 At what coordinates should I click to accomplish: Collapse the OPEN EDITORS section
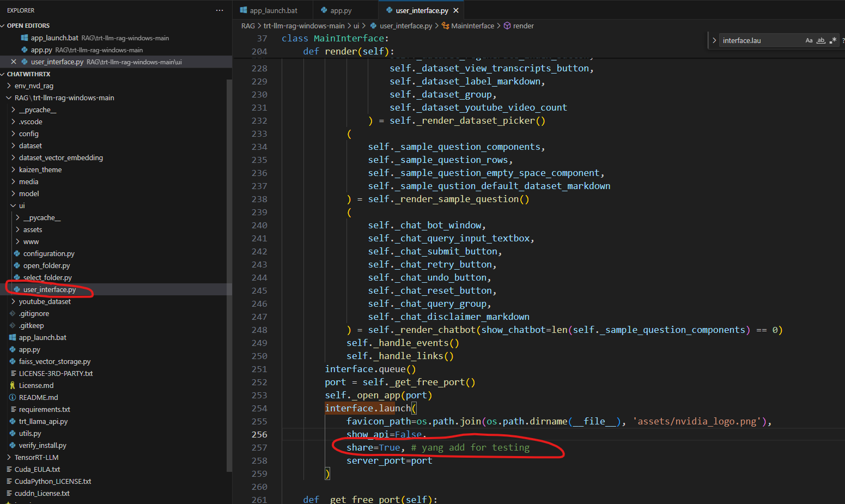(3, 26)
